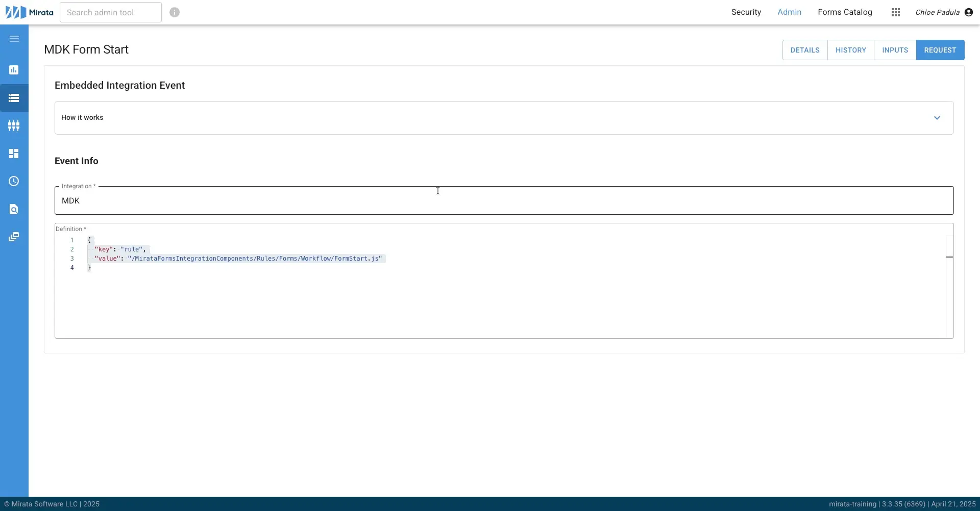The image size is (980, 511).
Task: Switch to the DETAILS tab
Action: point(805,49)
